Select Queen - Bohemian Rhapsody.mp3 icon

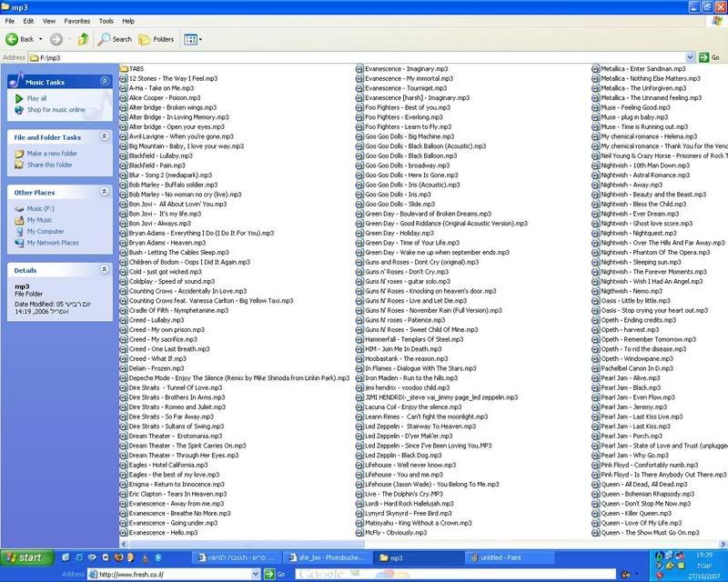point(596,494)
